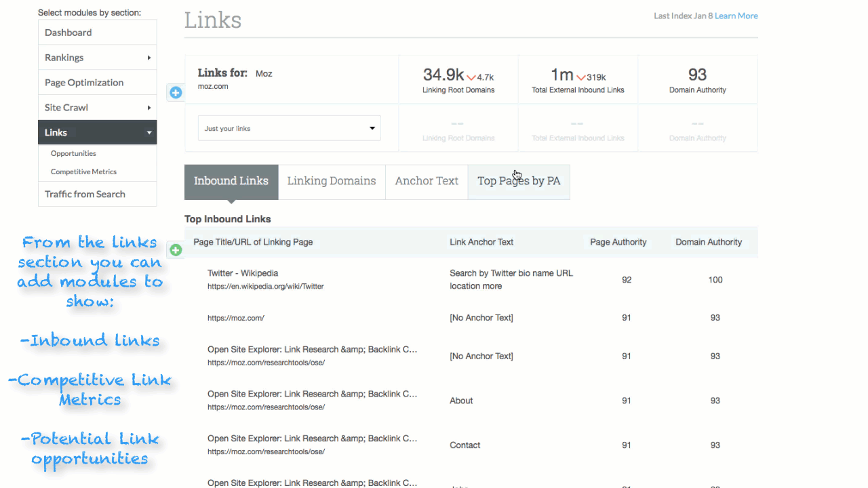Collapse the Links section arrow
The height and width of the screenshot is (488, 868).
(x=149, y=133)
